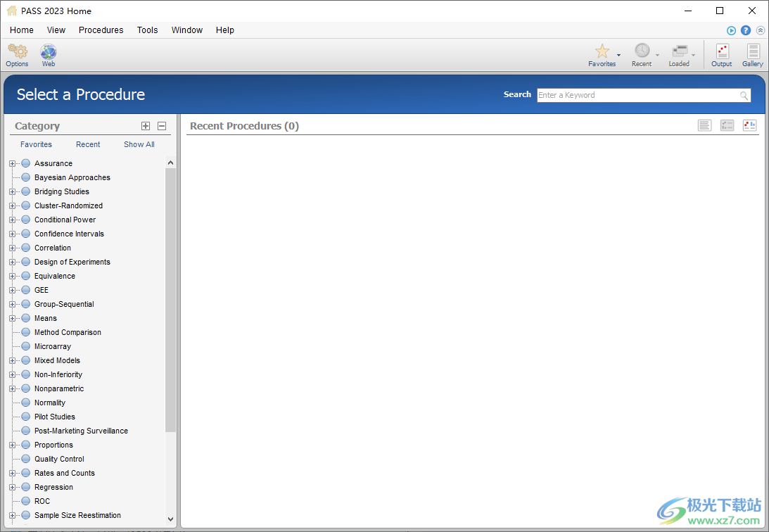The width and height of the screenshot is (769, 532).
Task: Open Favorites dropdown arrow
Action: tap(618, 55)
